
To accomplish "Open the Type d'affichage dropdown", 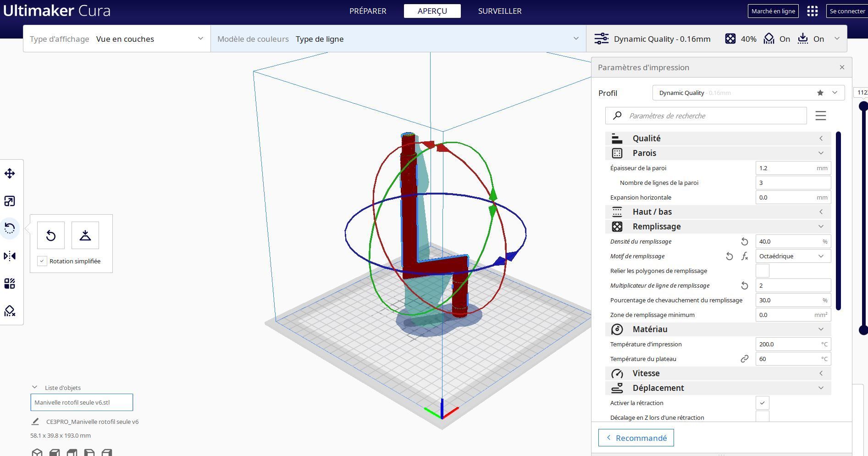I will click(117, 39).
